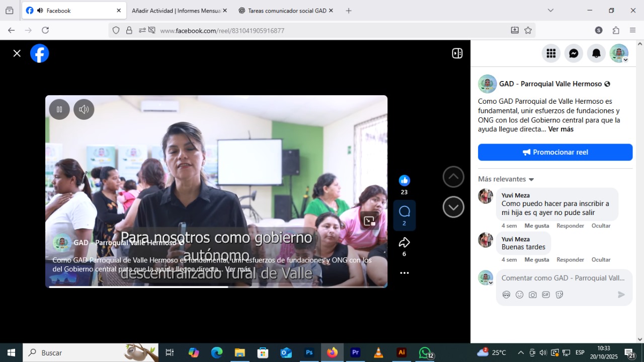644x362 pixels.
Task: Open the profile account dropdown
Action: pos(619,53)
